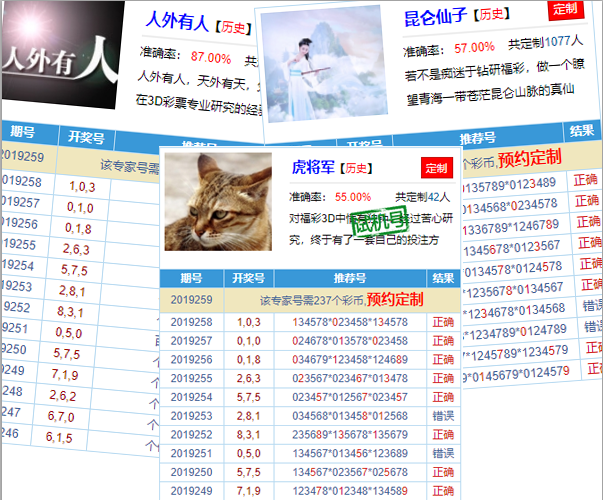603x500 pixels.
Task: Open the 虎将军 expert name link
Action: (312, 168)
